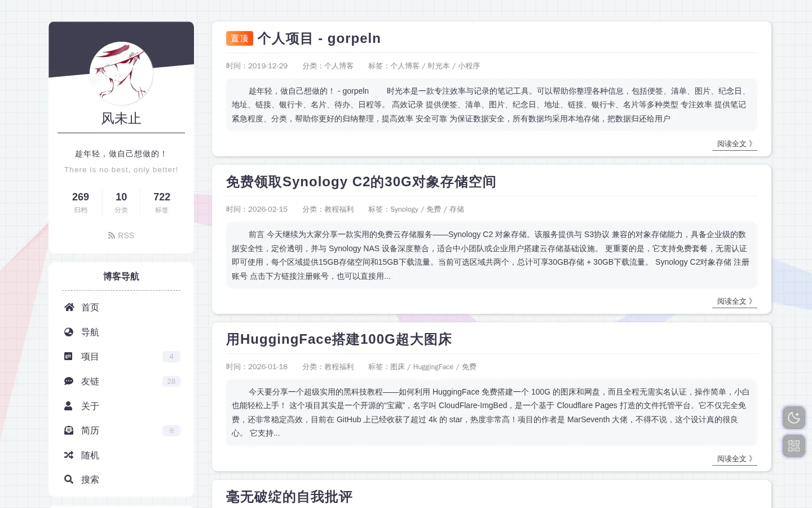Click the 图床 tag

pyautogui.click(x=398, y=367)
